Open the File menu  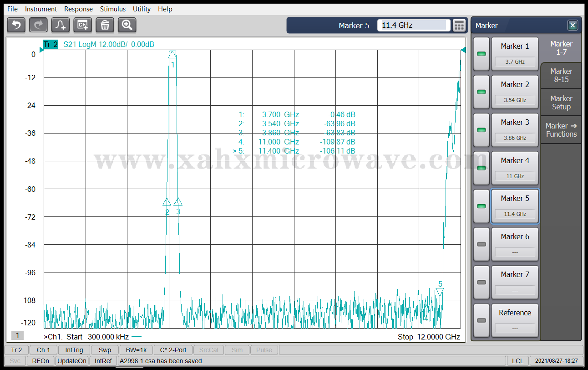click(x=12, y=9)
